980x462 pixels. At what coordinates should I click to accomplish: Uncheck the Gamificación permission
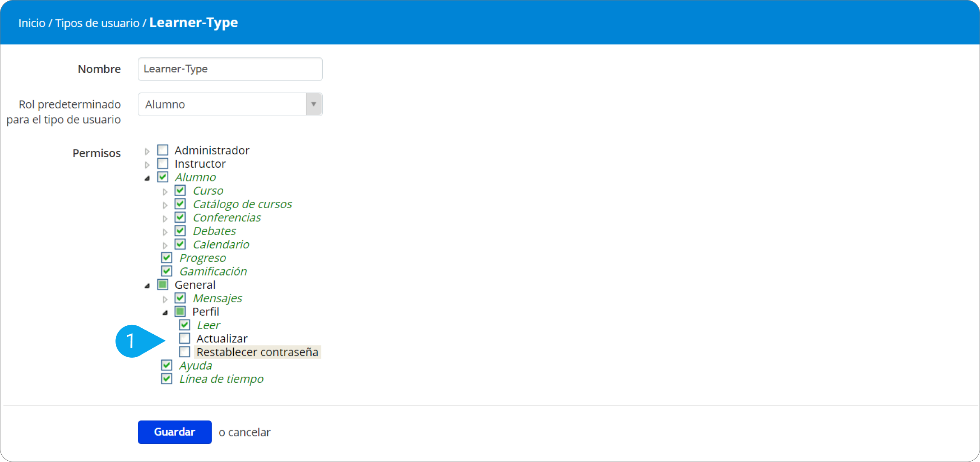tap(166, 271)
